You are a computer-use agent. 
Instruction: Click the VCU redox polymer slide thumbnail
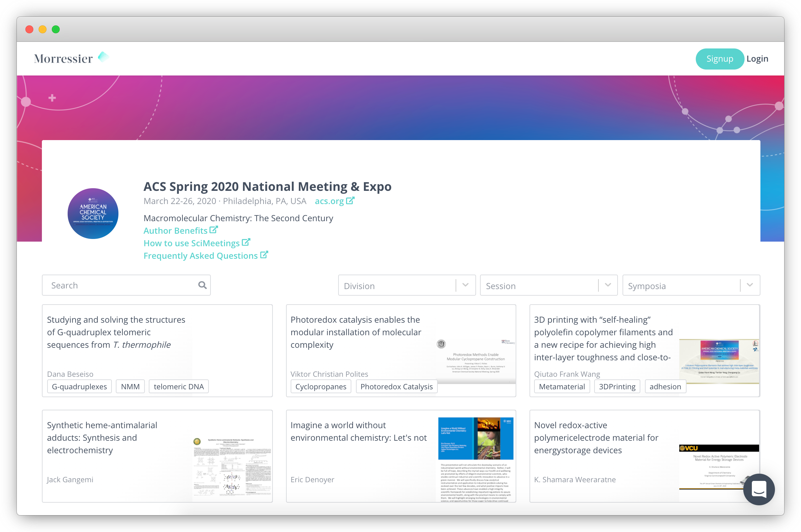(719, 467)
